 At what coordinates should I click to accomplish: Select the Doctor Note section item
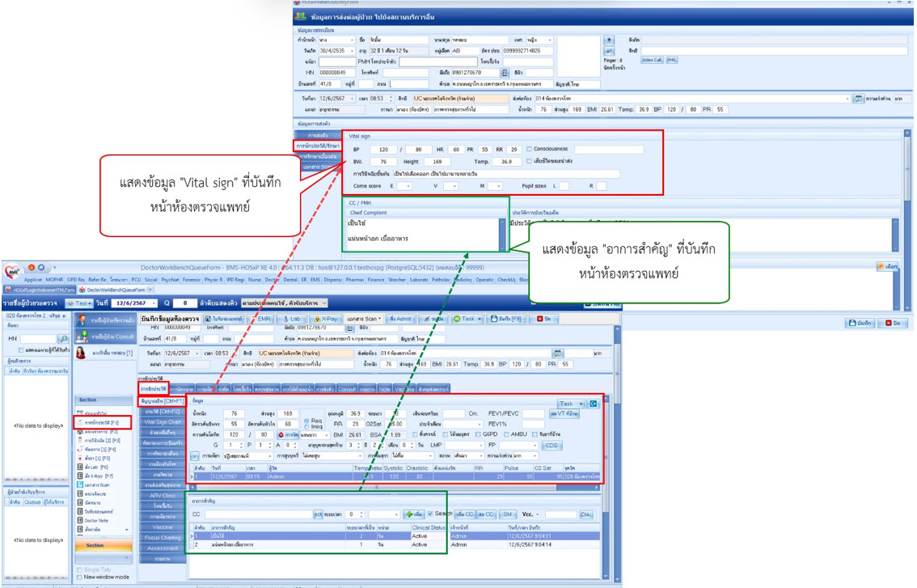pos(94,520)
